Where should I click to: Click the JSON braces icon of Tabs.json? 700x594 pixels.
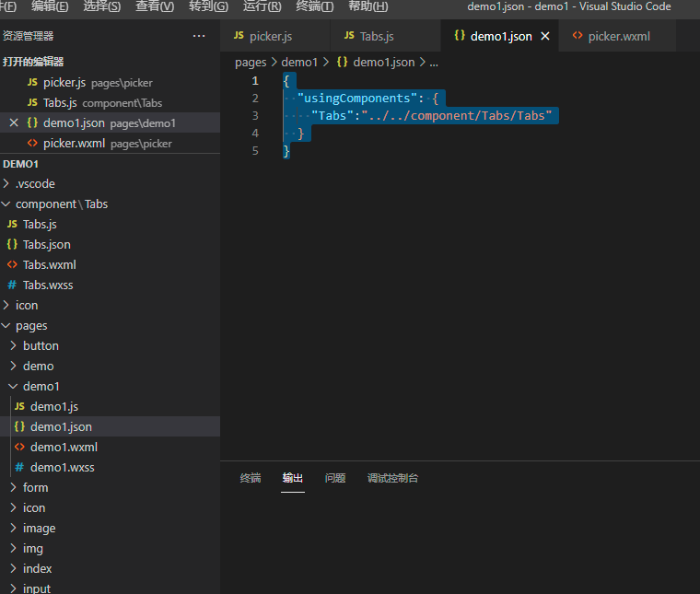click(x=12, y=244)
